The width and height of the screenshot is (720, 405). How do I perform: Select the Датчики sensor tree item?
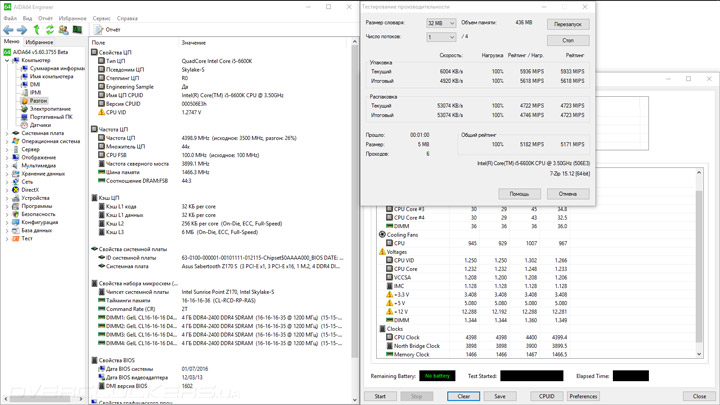(x=40, y=125)
